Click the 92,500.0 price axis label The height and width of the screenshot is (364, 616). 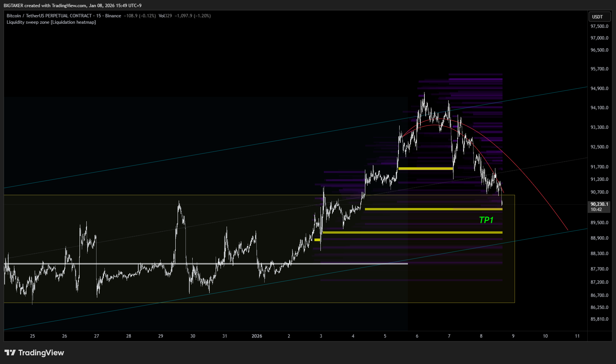[x=599, y=147]
